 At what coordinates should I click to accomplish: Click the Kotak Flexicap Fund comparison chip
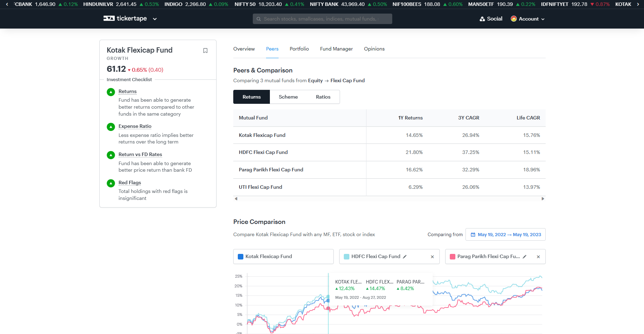(x=283, y=257)
